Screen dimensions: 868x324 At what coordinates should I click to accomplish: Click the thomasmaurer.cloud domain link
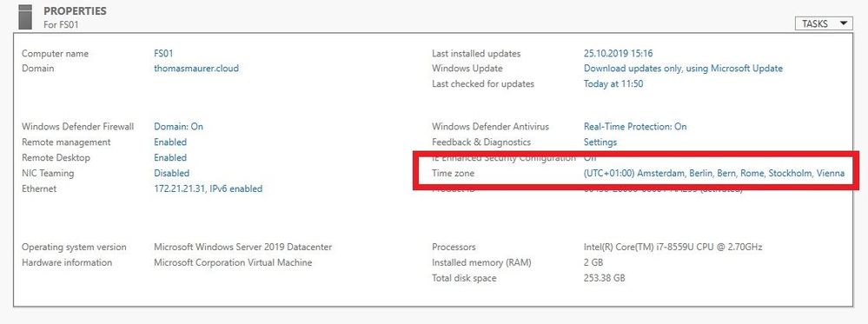tap(196, 69)
